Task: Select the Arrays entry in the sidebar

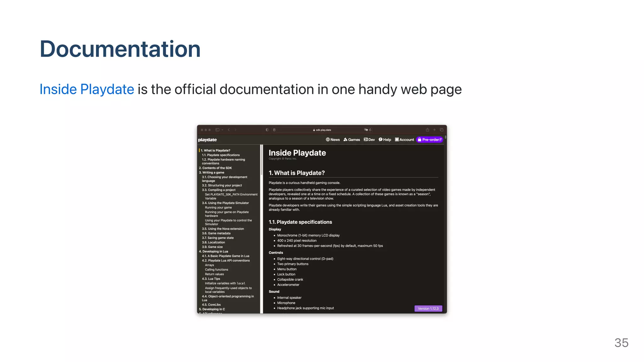Action: pos(209,265)
